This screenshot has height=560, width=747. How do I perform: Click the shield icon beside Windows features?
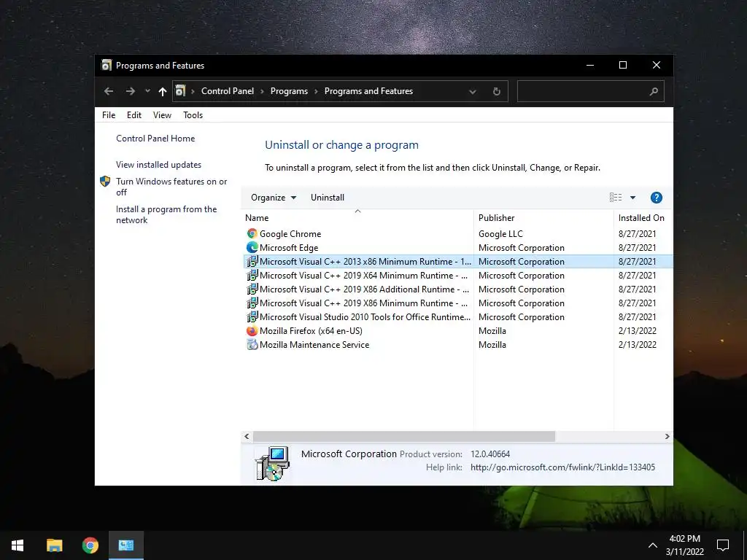[x=105, y=182]
